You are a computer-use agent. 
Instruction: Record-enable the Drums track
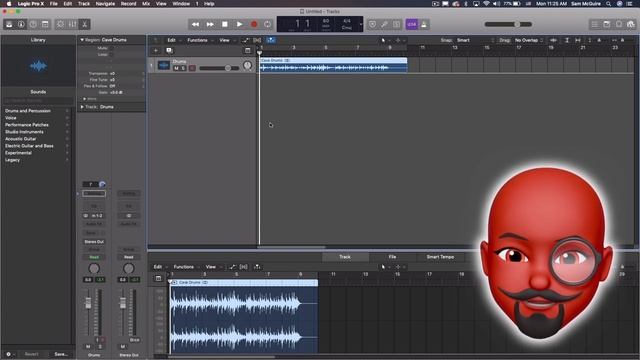point(192,68)
